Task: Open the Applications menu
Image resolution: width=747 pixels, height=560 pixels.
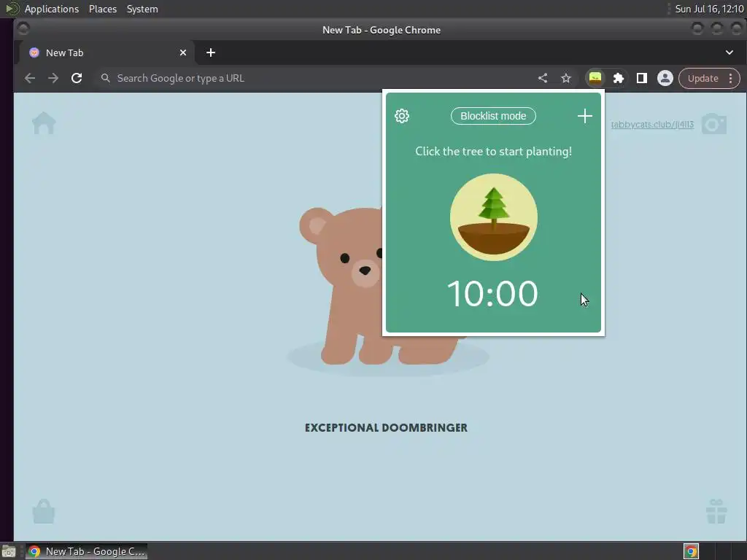Action: [x=52, y=9]
